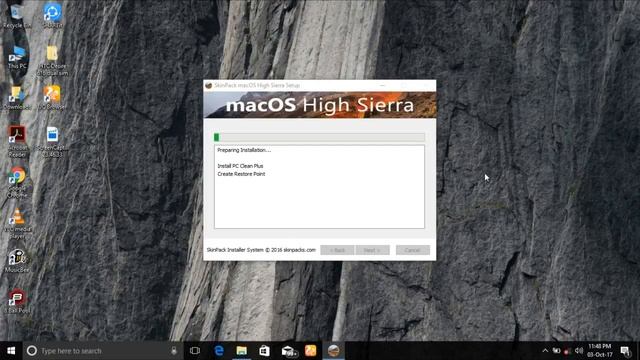Click the SkinPack Installer System copyright text
The height and width of the screenshot is (360, 640).
point(261,250)
